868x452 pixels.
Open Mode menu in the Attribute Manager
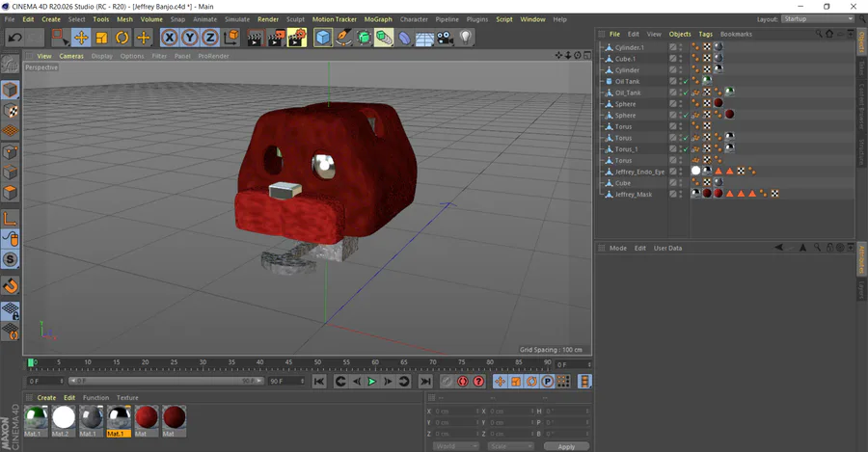pyautogui.click(x=618, y=248)
